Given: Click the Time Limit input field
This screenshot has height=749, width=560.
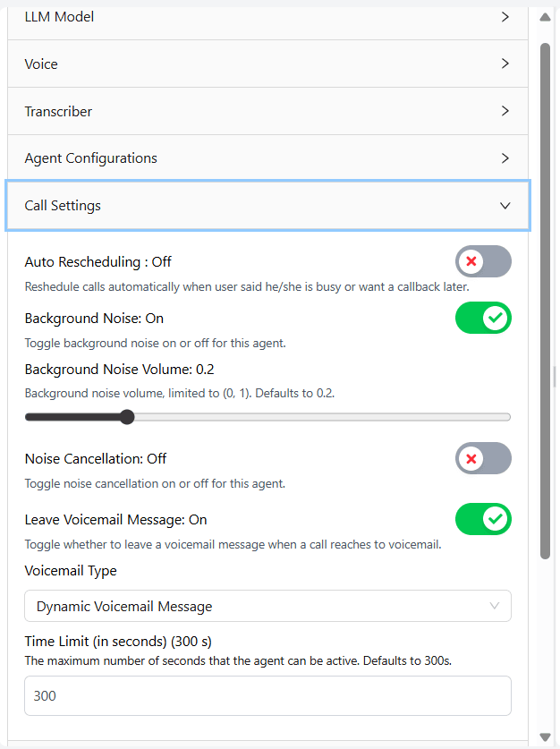Looking at the screenshot, I should (267, 695).
